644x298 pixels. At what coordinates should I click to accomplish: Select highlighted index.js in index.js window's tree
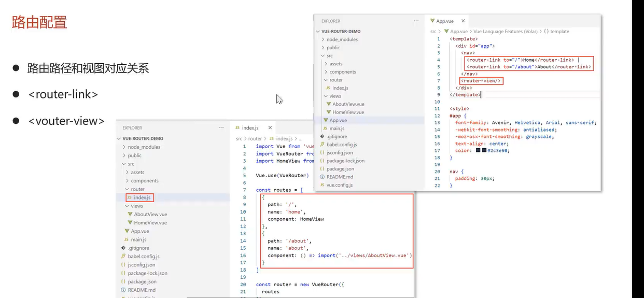pyautogui.click(x=142, y=197)
